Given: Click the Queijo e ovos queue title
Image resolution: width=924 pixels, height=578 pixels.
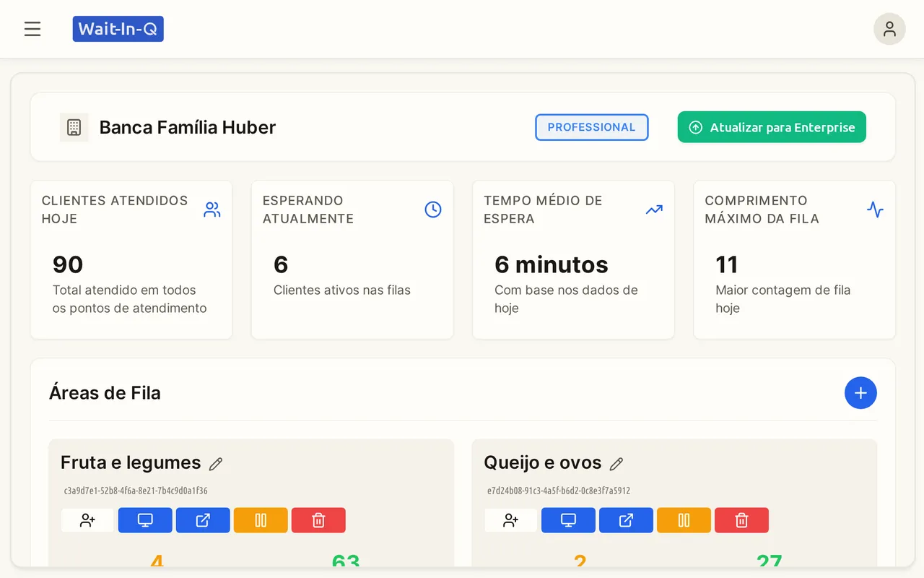Looking at the screenshot, I should coord(543,462).
